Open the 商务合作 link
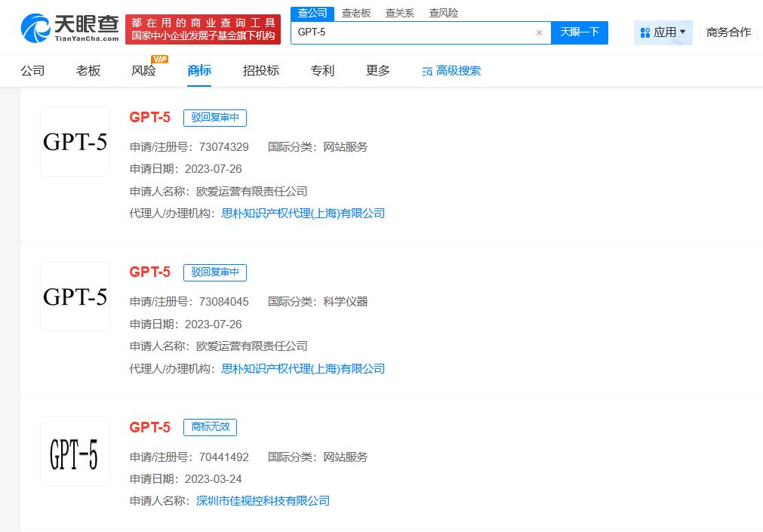 pos(728,32)
